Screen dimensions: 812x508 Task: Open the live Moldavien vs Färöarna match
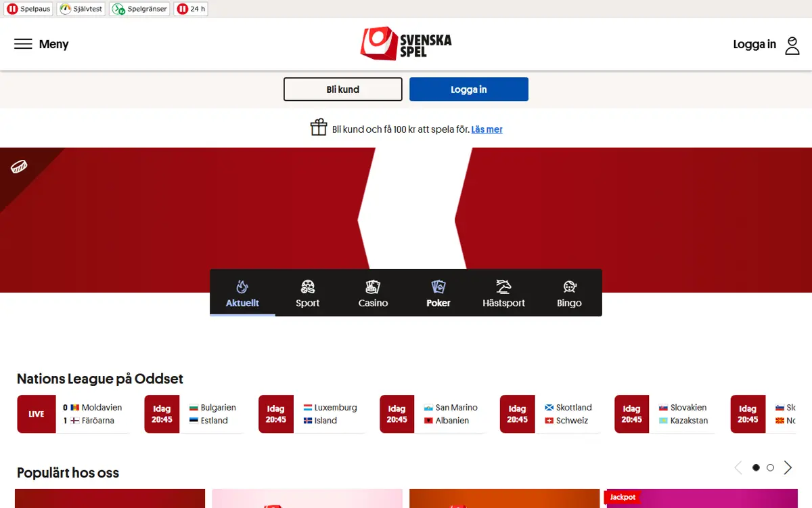[74, 414]
